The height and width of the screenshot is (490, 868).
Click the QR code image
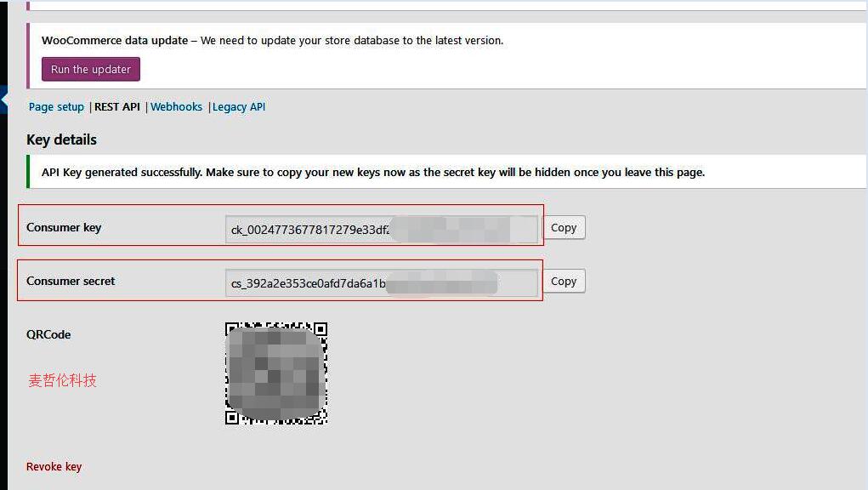click(276, 373)
